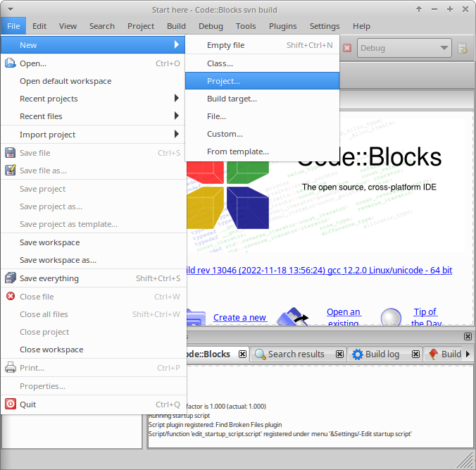Click the red Quit power icon
The height and width of the screenshot is (470, 476).
pyautogui.click(x=11, y=404)
